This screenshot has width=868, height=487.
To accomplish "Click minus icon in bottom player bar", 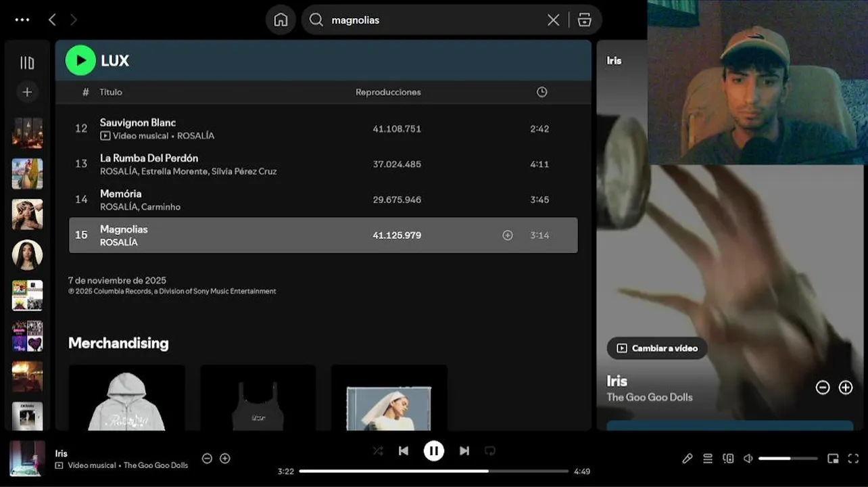I will [x=207, y=459].
